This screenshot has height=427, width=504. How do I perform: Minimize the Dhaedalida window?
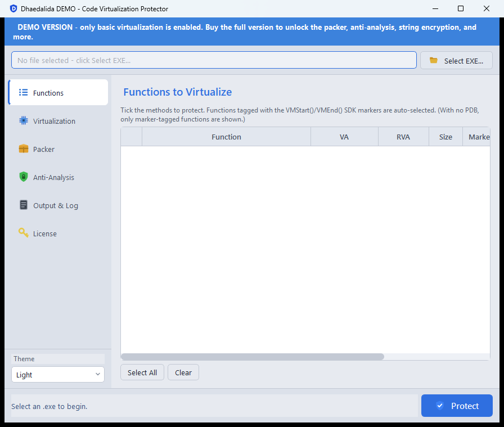(435, 8)
